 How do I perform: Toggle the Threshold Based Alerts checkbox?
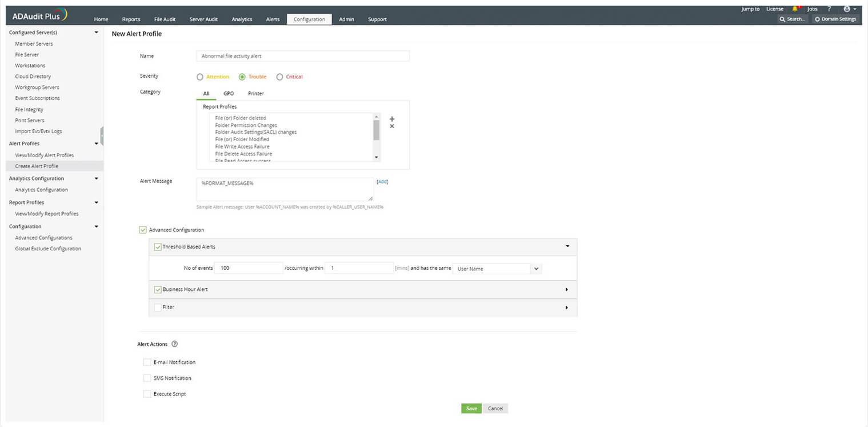tap(158, 247)
